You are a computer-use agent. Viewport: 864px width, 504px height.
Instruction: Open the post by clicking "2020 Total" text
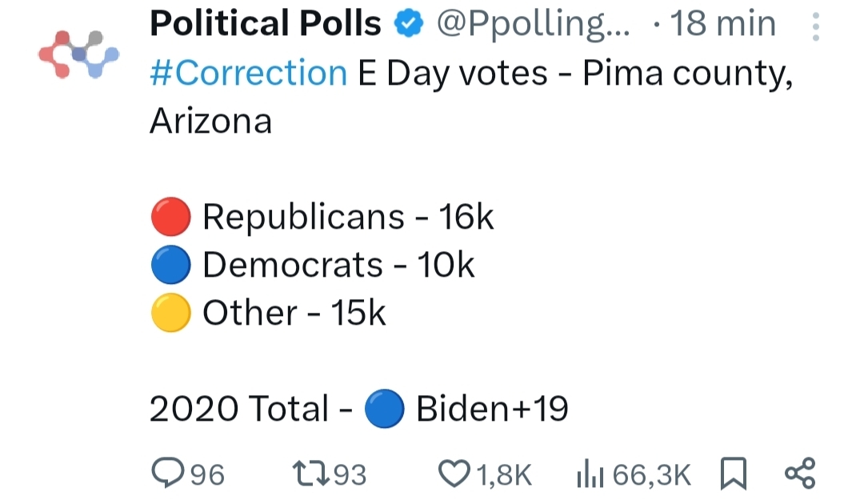click(x=238, y=410)
